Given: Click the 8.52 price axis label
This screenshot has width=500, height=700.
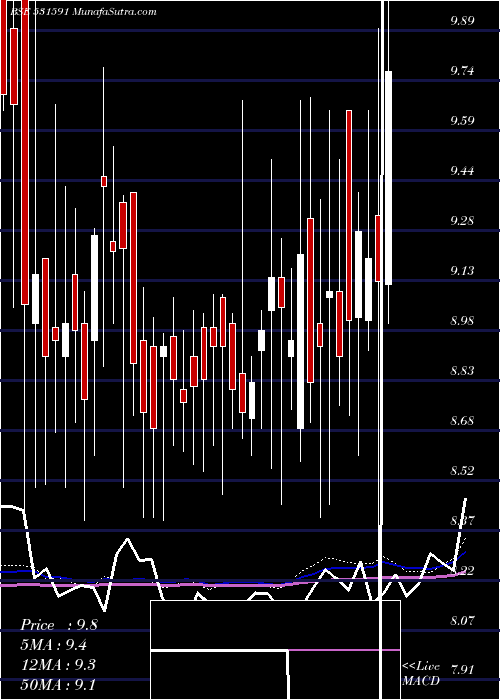Looking at the screenshot, I should coord(462,471).
